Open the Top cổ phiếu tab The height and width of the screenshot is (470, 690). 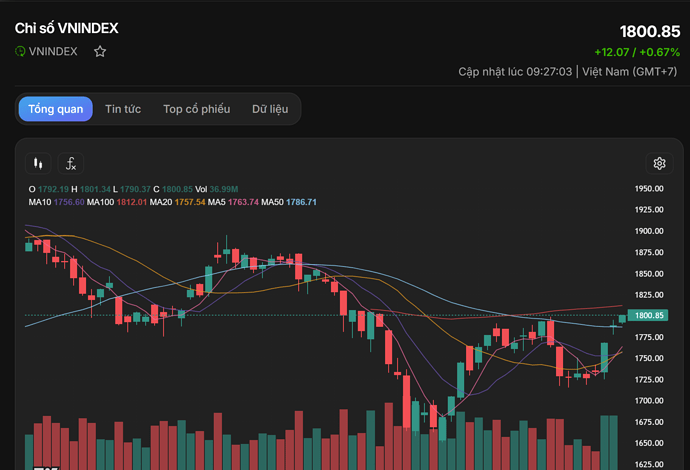coord(197,109)
